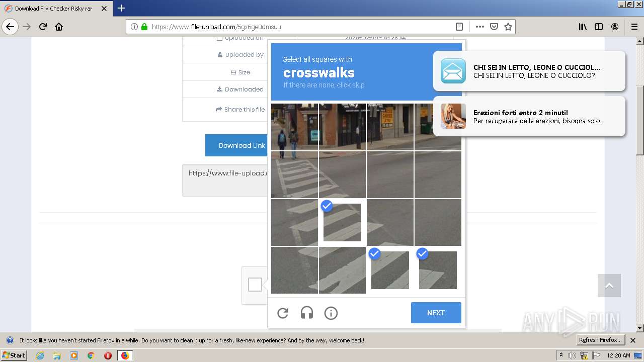The height and width of the screenshot is (362, 644).
Task: Select crosswalk tile in bottom row second column
Action: tap(342, 270)
